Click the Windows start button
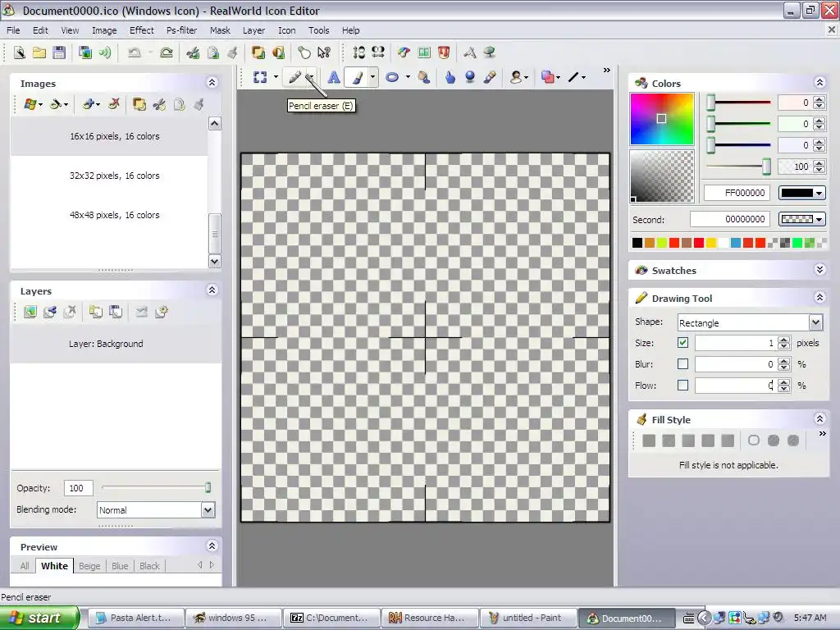This screenshot has height=630, width=840. tap(39, 618)
